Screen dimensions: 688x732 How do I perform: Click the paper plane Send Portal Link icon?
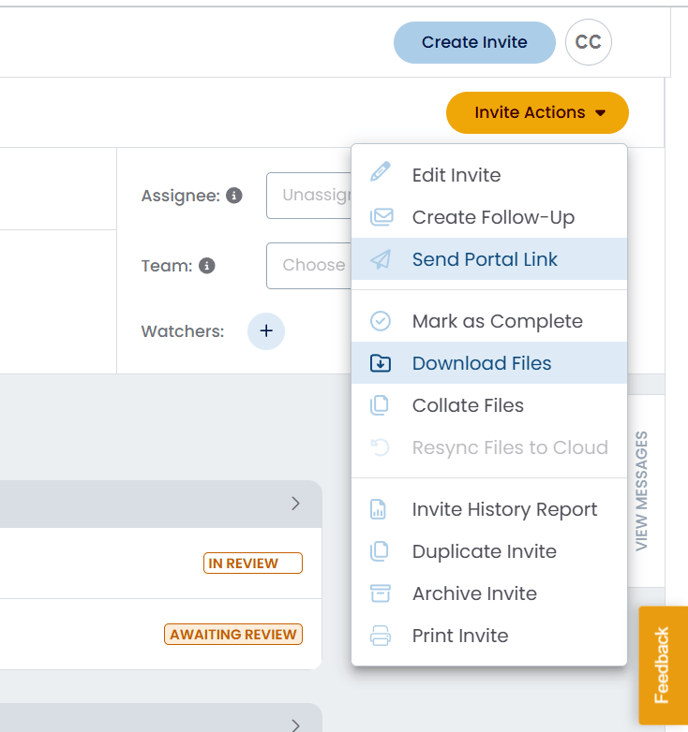pyautogui.click(x=381, y=259)
